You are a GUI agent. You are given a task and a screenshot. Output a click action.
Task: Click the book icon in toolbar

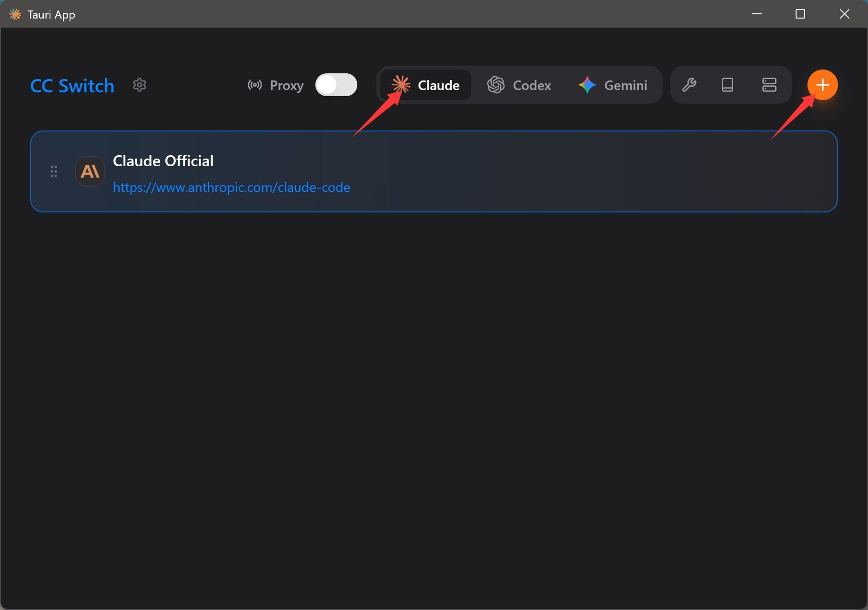point(727,85)
